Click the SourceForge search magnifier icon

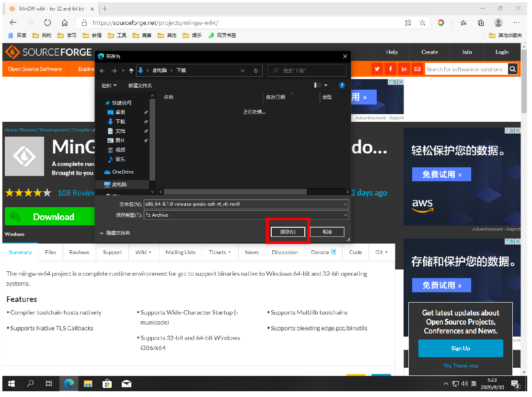point(513,69)
